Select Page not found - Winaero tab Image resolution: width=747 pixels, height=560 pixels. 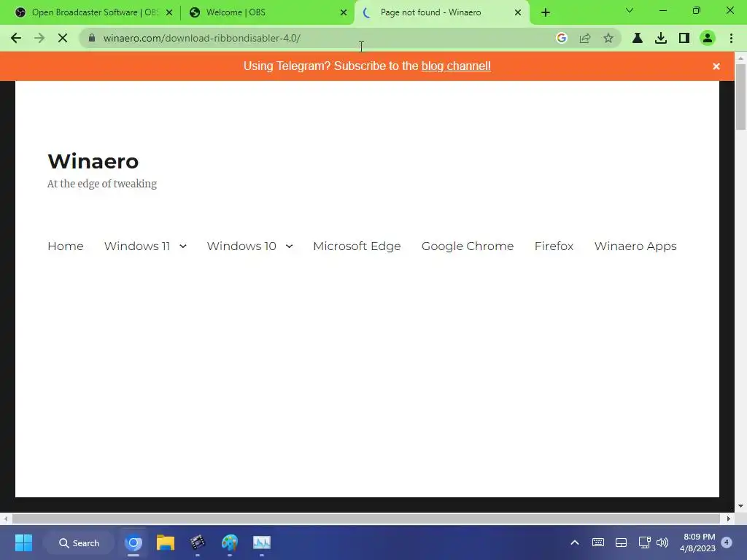441,12
